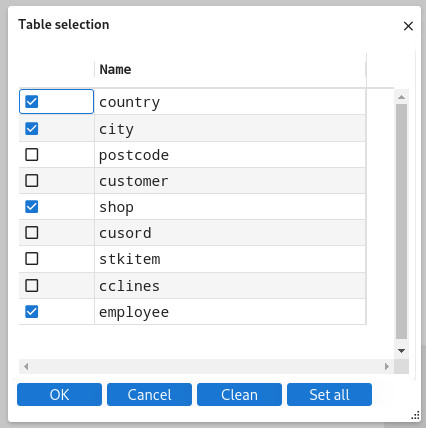The image size is (426, 428).
Task: Uncheck the country table checkbox
Action: pyautogui.click(x=32, y=102)
